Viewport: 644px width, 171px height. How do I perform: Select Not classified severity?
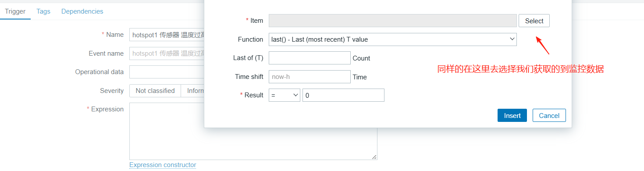[155, 91]
